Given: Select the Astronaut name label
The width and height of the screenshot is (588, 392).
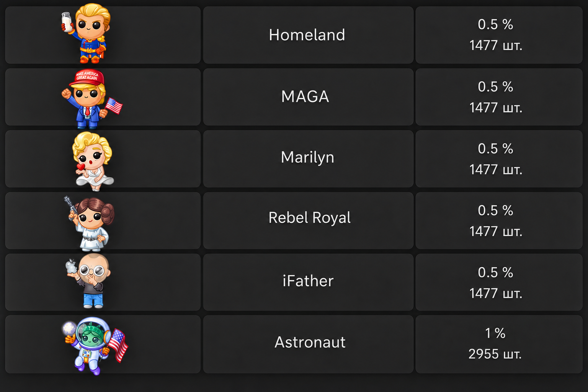Looking at the screenshot, I should click(x=310, y=342).
